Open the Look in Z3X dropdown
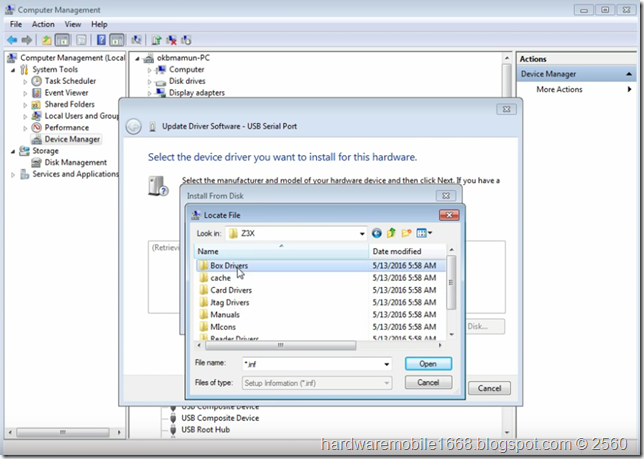The image size is (644, 459). tap(361, 234)
